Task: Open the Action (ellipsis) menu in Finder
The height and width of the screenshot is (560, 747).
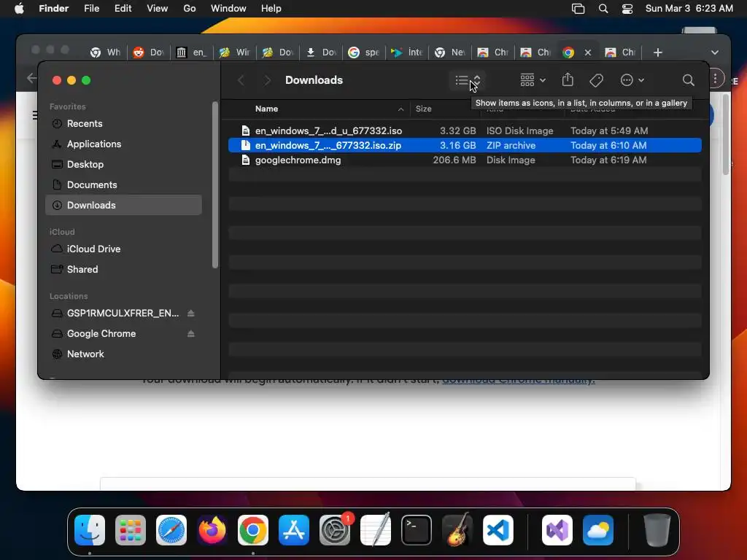Action: coord(632,80)
